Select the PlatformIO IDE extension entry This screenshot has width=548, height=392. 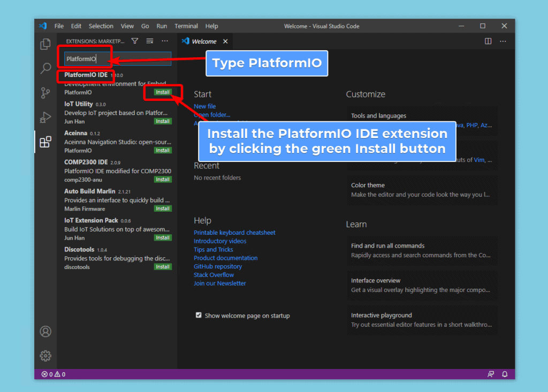click(x=117, y=83)
